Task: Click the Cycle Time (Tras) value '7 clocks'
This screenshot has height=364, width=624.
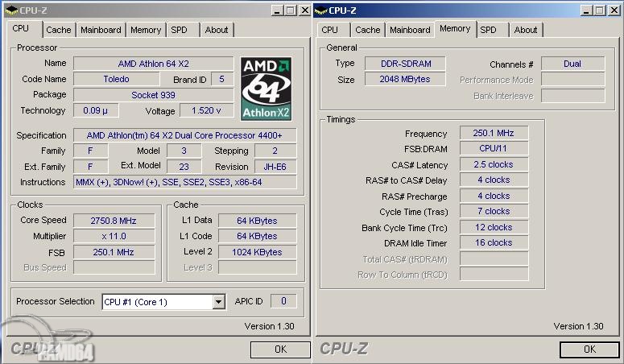Action: pos(494,212)
